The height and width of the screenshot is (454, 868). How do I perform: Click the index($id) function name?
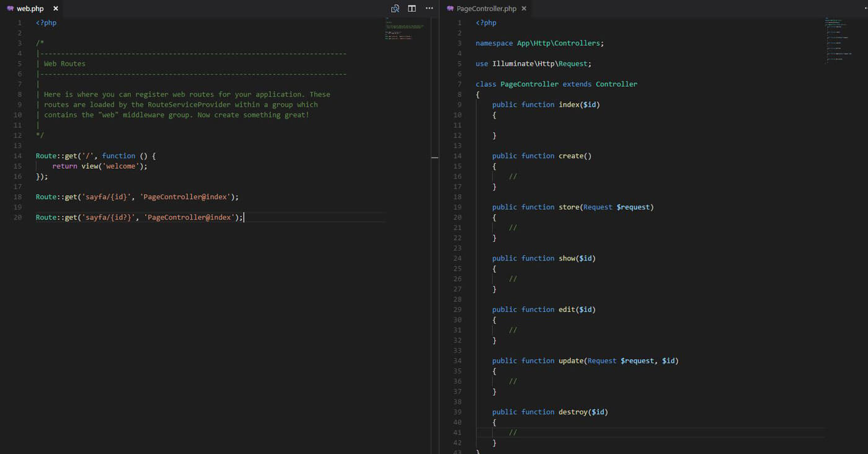tap(569, 105)
